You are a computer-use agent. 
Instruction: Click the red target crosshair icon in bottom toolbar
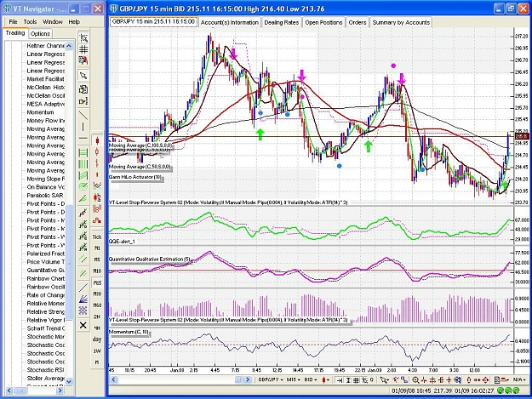pyautogui.click(x=485, y=379)
